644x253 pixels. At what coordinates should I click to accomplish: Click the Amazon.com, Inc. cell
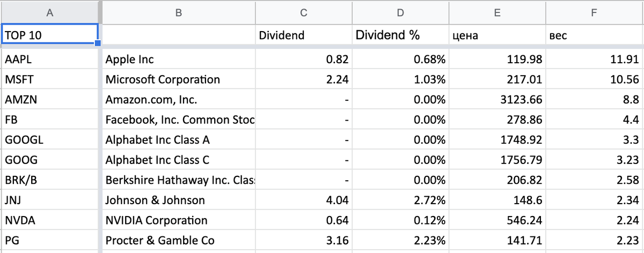point(178,100)
